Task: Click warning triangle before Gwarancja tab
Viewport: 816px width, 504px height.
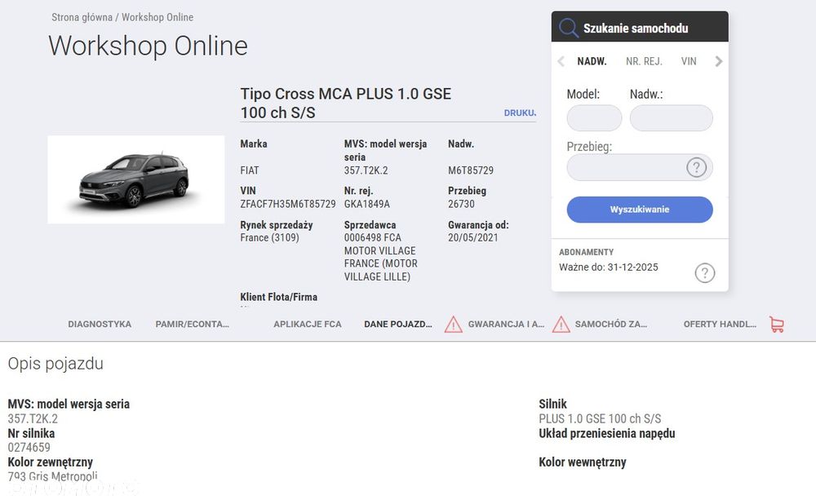Action: [453, 324]
